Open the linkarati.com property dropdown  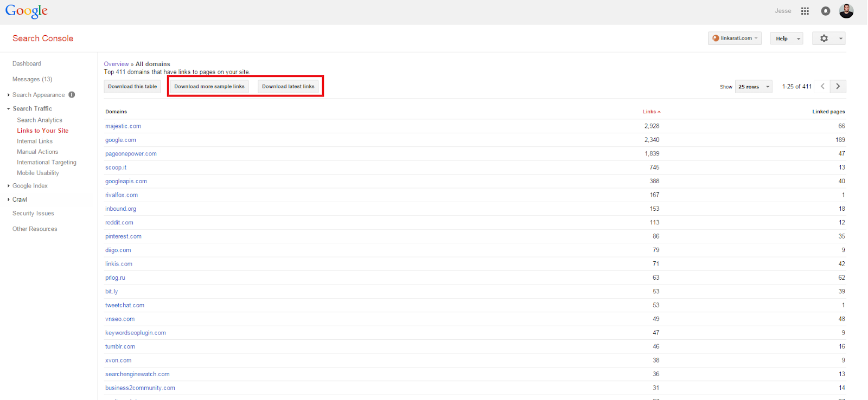tap(735, 38)
